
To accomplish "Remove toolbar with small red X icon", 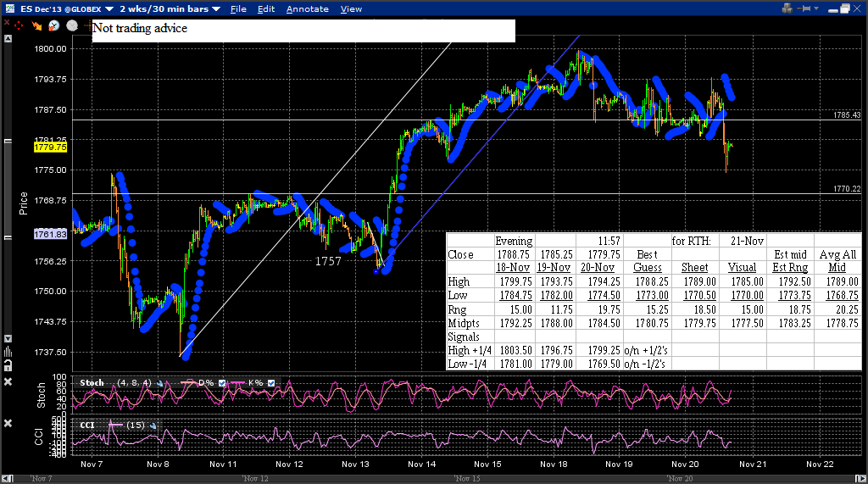I will [7, 22].
